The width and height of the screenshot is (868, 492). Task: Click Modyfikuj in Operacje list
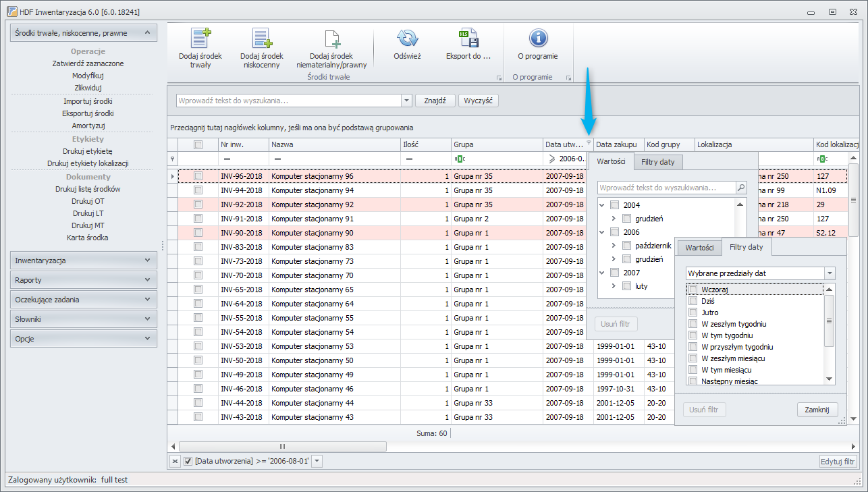[88, 76]
